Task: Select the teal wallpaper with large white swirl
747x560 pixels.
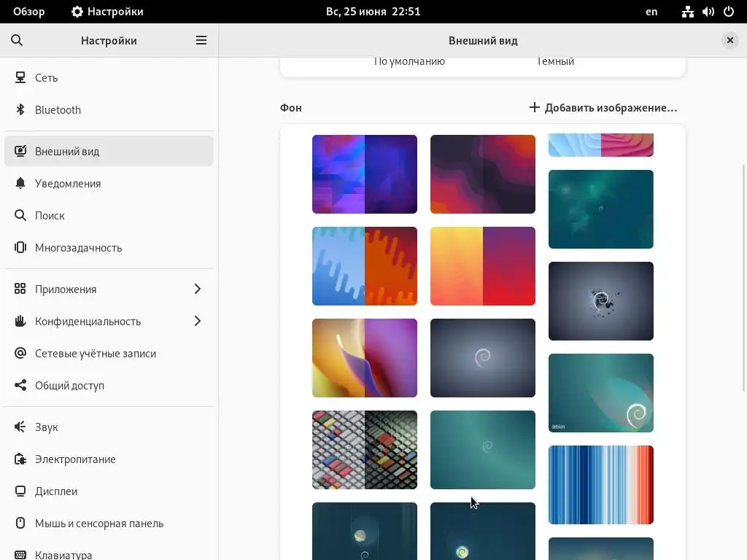Action: coord(601,393)
